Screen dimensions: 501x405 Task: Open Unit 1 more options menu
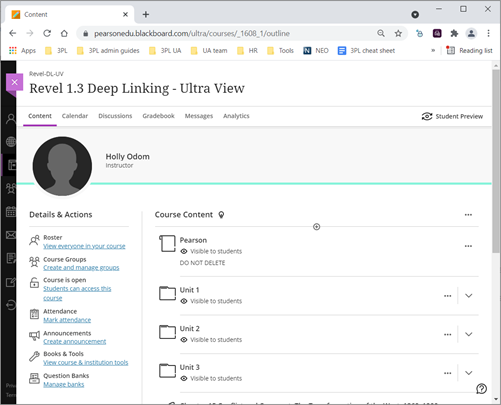(x=448, y=296)
